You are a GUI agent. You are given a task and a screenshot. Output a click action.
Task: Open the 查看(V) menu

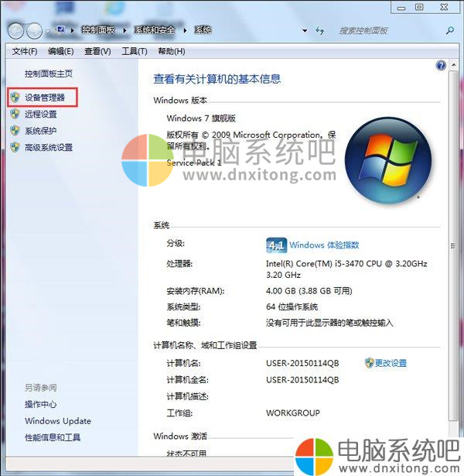[x=97, y=51]
